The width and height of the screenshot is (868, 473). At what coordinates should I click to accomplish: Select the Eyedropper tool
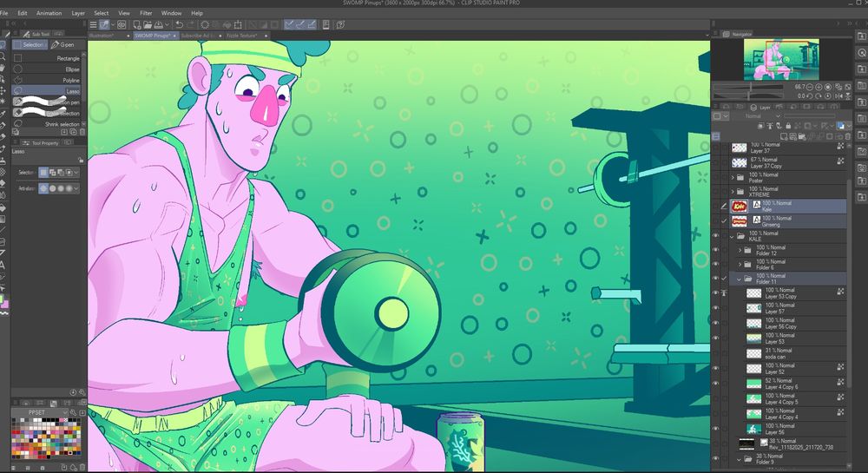(3, 114)
